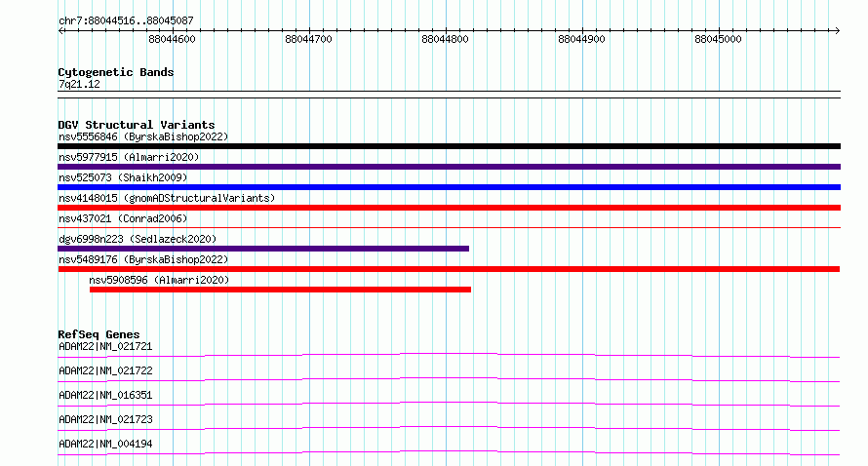Image resolution: width=868 pixels, height=466 pixels.
Task: Click the Cytogenetic Bands track title
Action: (x=116, y=72)
